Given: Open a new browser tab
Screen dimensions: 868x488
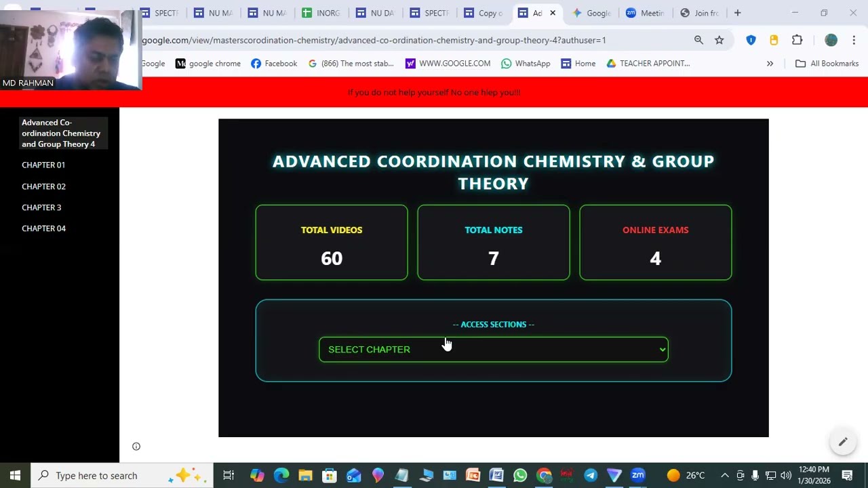Looking at the screenshot, I should click(737, 13).
